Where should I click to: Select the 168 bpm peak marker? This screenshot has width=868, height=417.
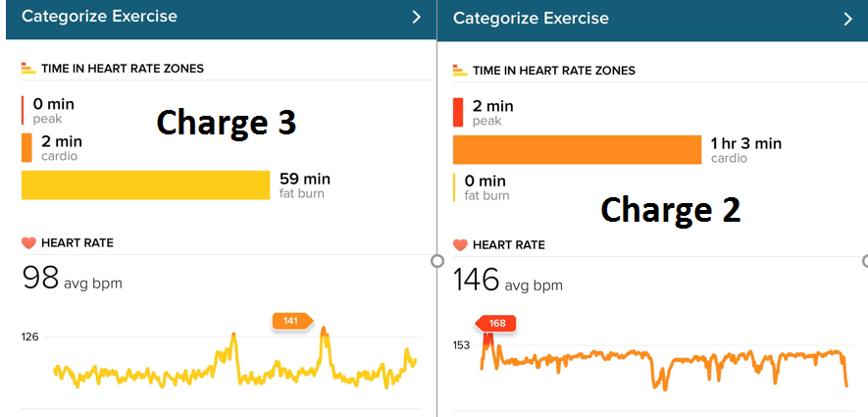point(496,324)
